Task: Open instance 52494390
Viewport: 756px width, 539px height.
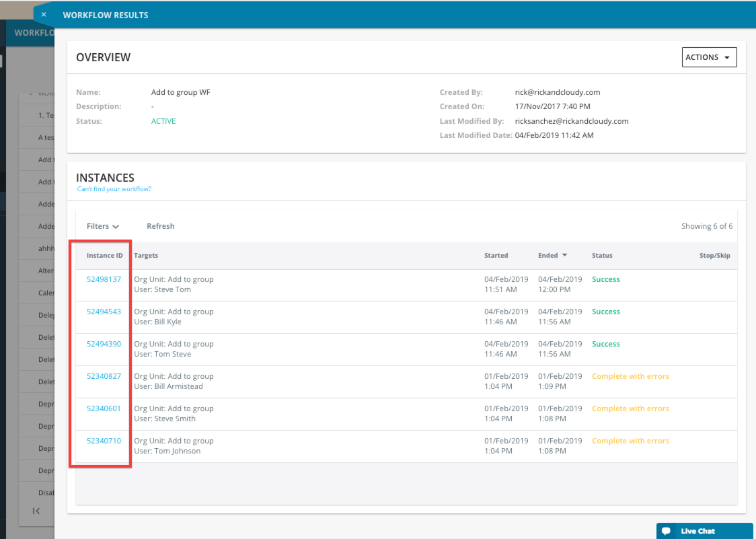Action: (x=104, y=344)
